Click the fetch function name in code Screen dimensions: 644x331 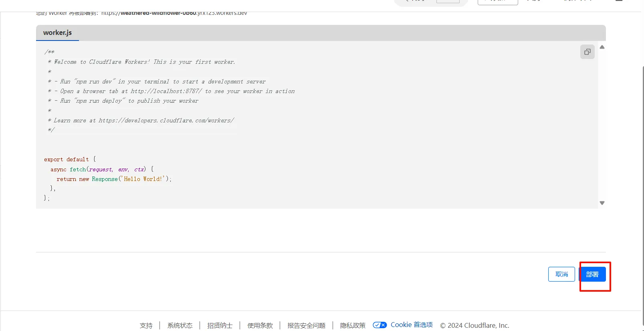click(x=78, y=169)
